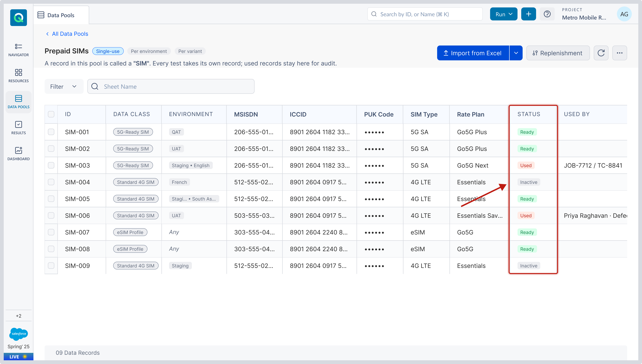Screen dimensions: 642x364
Task: Open the Run dropdown menu
Action: coord(503,14)
